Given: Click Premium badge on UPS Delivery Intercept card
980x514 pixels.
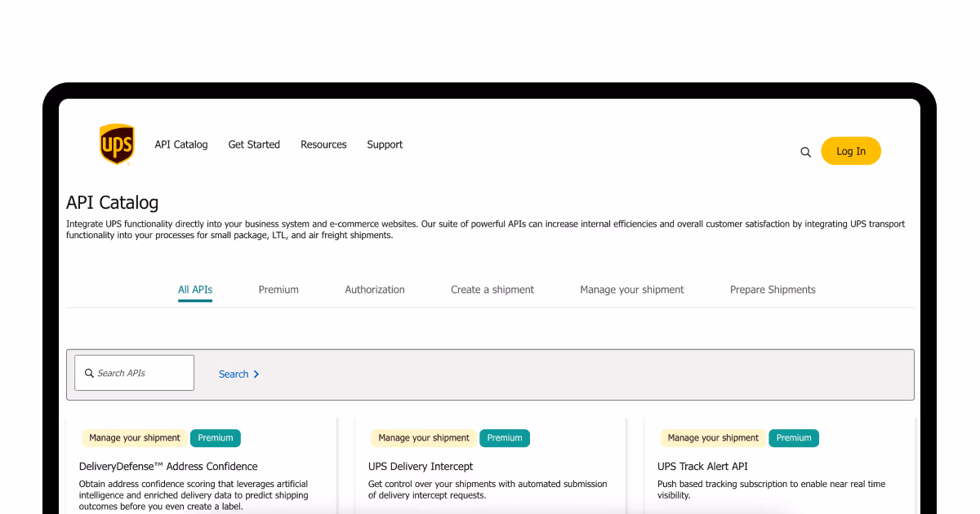Looking at the screenshot, I should pyautogui.click(x=505, y=438).
